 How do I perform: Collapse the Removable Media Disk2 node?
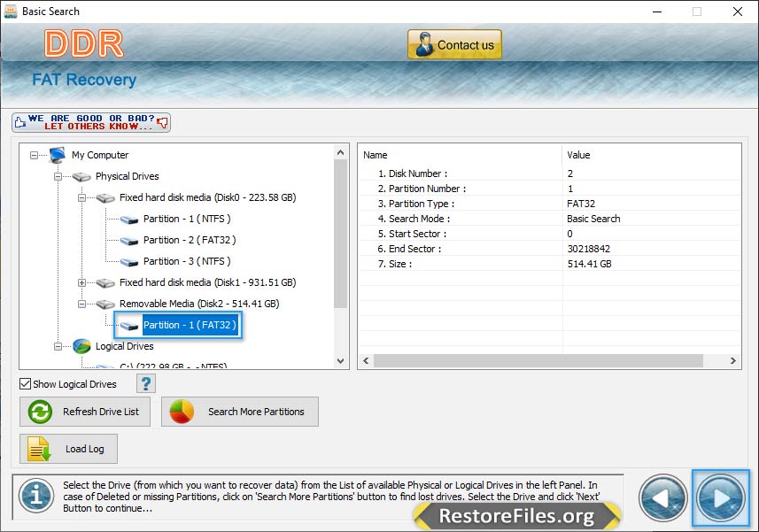(x=81, y=305)
